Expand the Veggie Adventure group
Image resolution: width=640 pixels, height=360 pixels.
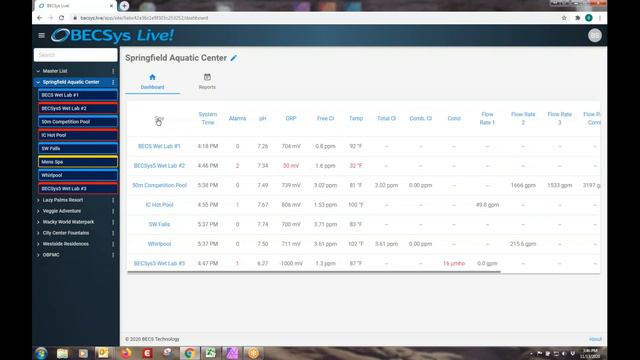tap(38, 211)
